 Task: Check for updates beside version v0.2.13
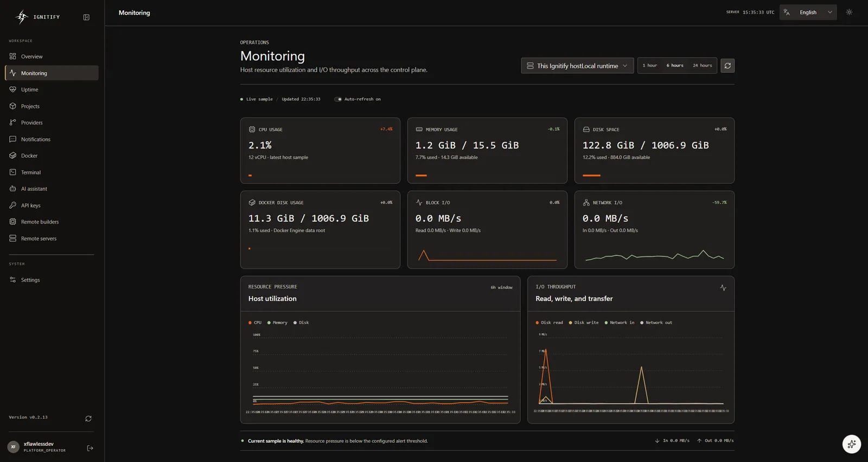point(88,419)
